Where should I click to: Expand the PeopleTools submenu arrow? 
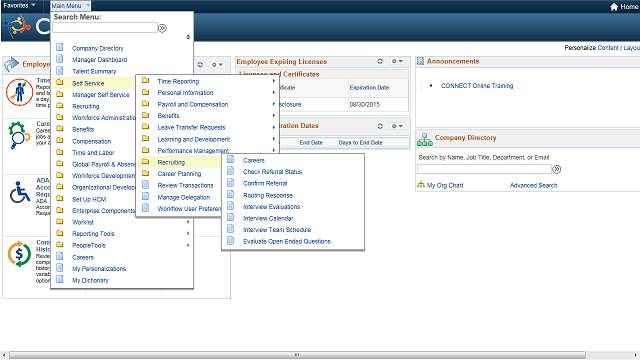click(188, 245)
